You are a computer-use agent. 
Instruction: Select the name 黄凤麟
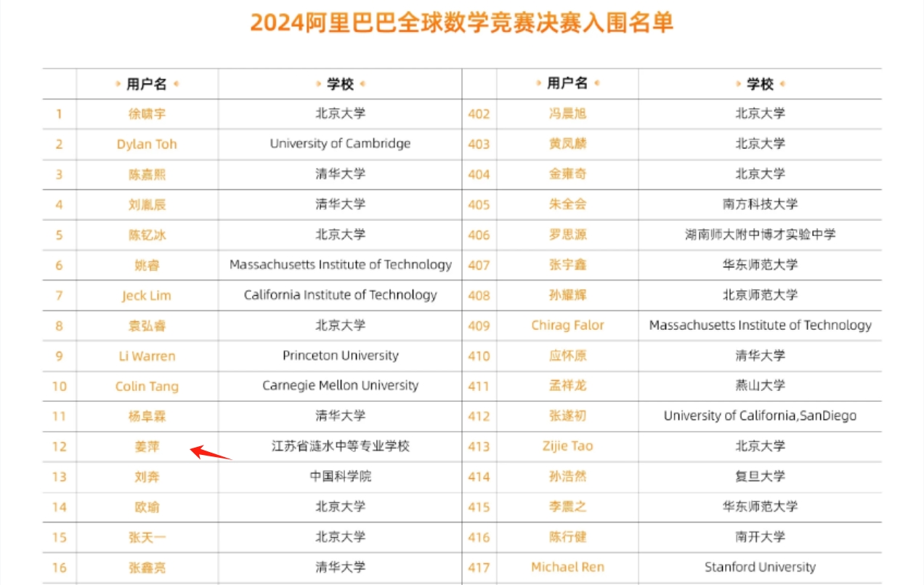pos(567,144)
